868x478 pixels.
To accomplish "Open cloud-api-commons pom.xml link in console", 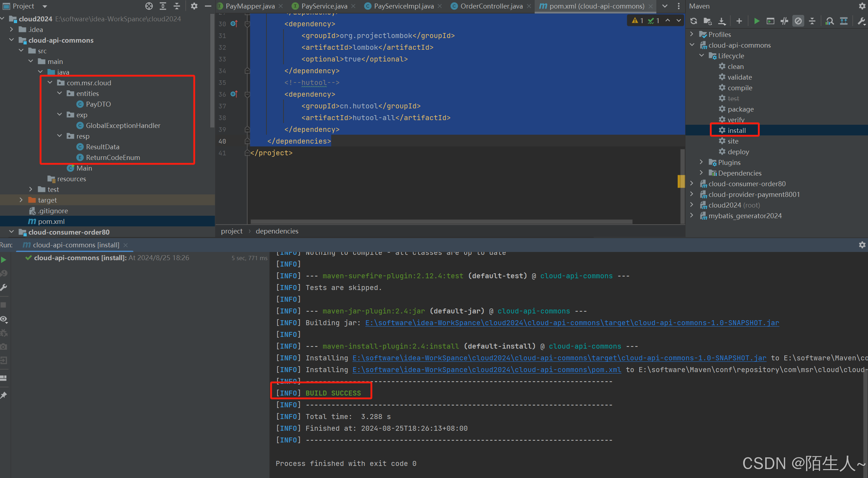I will point(487,370).
